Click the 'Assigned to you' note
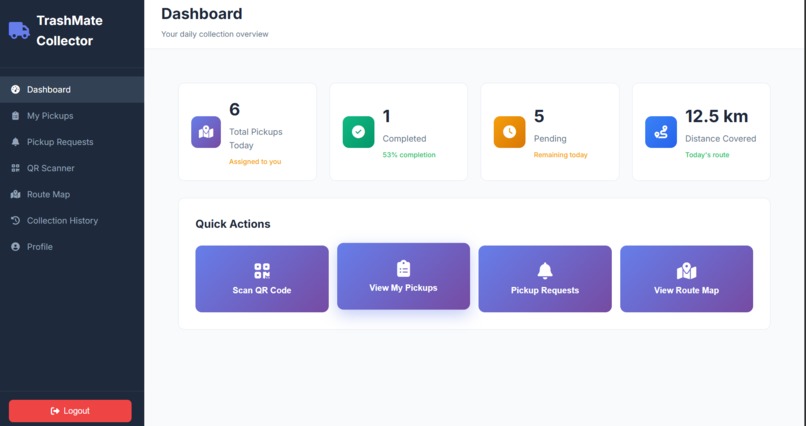Viewport: 806px width, 426px height. 255,161
